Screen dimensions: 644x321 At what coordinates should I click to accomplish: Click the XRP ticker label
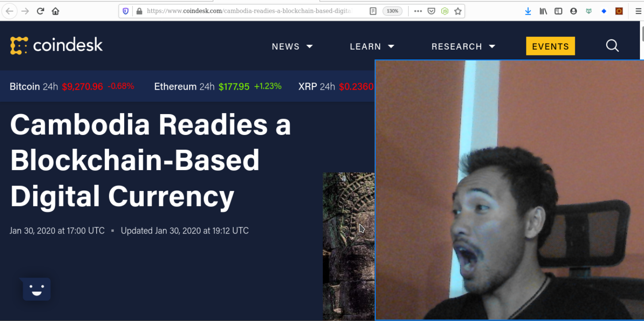[x=307, y=87]
